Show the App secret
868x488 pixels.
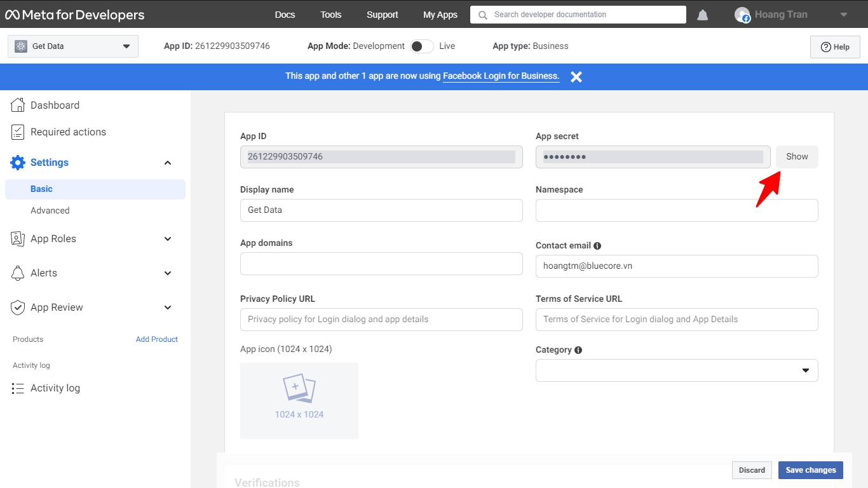[797, 157]
